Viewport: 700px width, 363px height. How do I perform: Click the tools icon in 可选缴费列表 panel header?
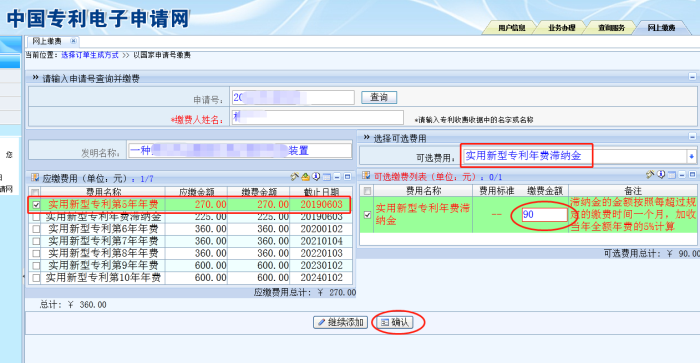click(x=650, y=175)
